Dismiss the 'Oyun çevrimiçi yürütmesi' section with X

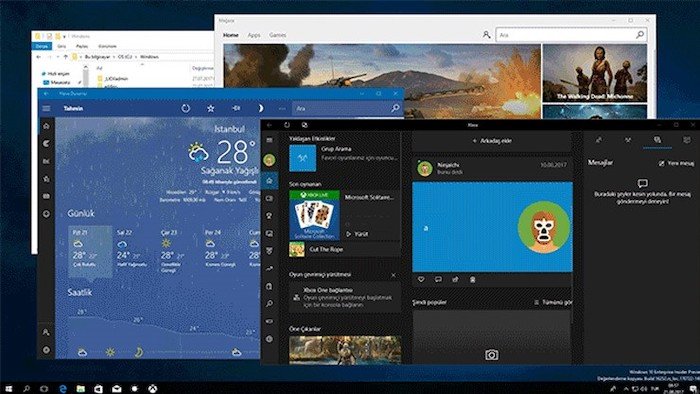[393, 275]
